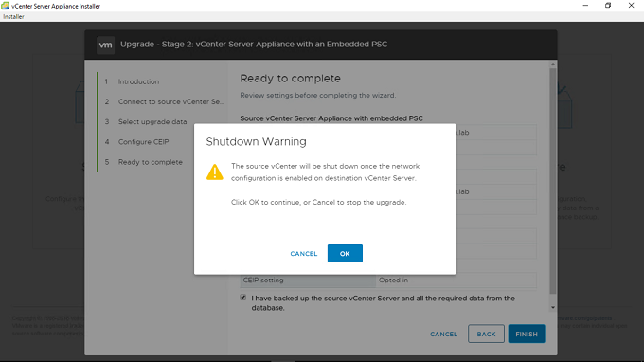
Task: Close the vCenter Server Appliance Installer window
Action: [x=632, y=6]
